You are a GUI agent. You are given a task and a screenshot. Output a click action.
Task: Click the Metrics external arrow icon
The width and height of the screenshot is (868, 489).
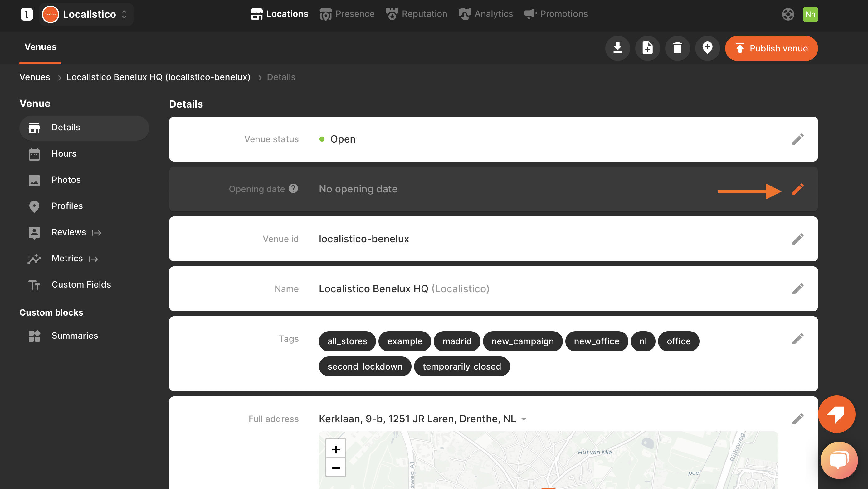point(93,259)
